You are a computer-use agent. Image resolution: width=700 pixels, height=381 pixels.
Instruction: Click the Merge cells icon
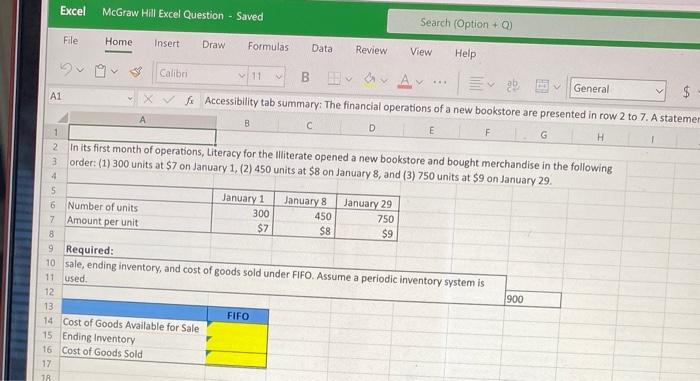(x=542, y=86)
